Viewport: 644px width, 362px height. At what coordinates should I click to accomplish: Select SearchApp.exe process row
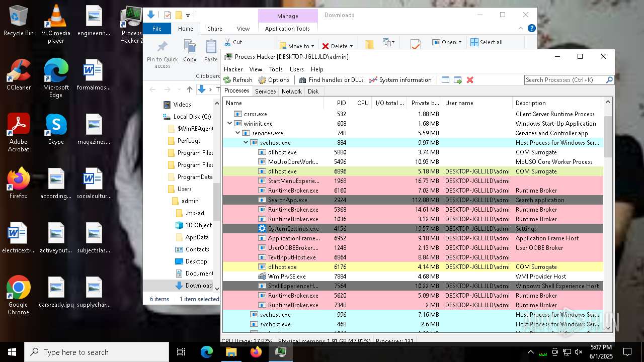click(413, 200)
